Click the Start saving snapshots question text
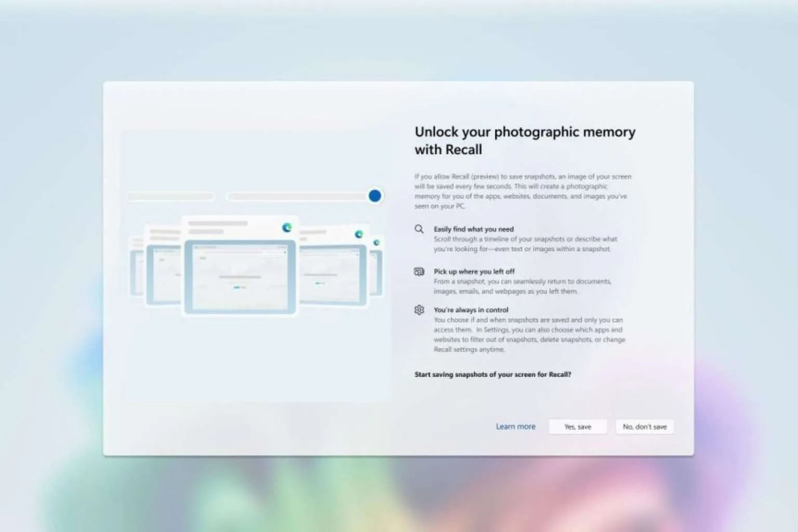798x532 pixels. tap(493, 375)
